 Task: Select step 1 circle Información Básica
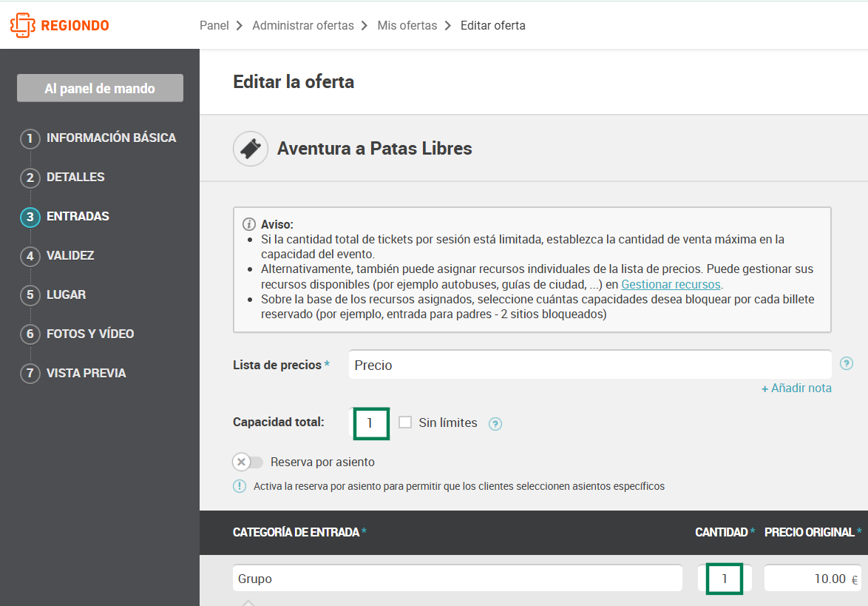[x=30, y=138]
